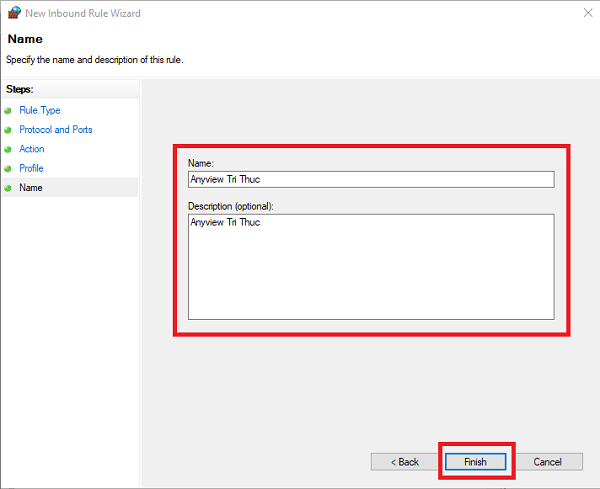The image size is (600, 489).
Task: Click the Description (optional) label
Action: 231,206
